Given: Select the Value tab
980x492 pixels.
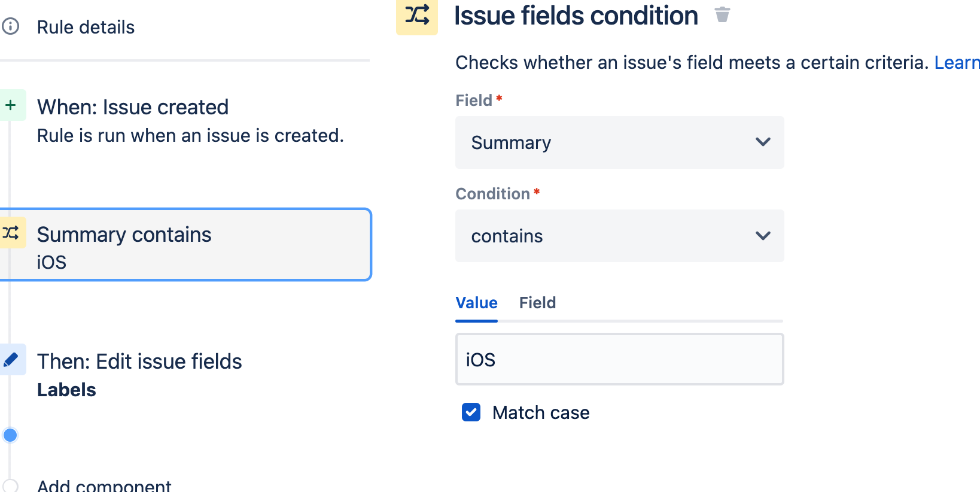Looking at the screenshot, I should [476, 303].
